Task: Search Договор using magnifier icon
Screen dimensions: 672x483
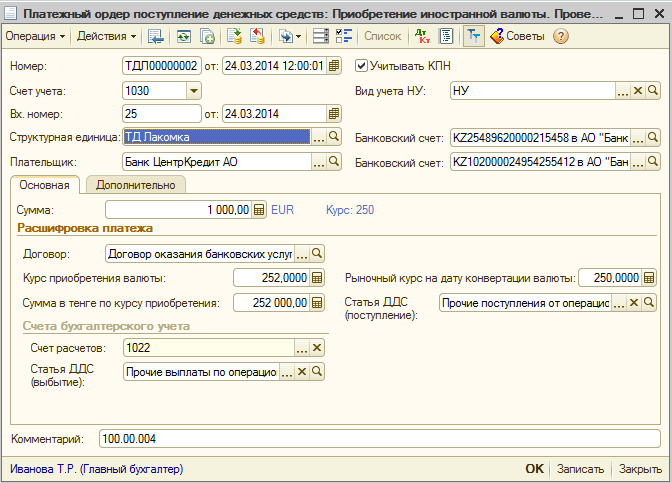Action: 318,254
